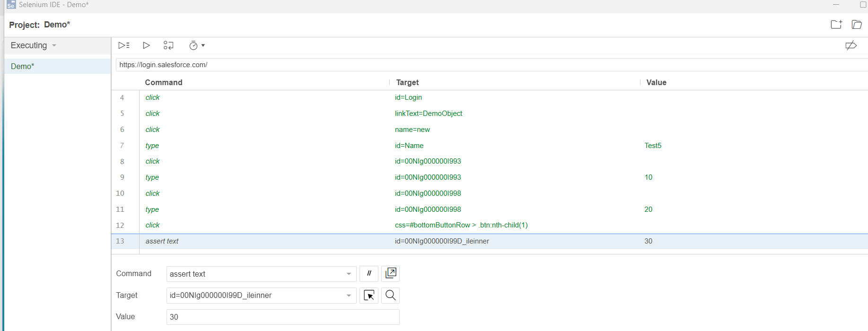Select row 4 click id=Login

pos(490,97)
